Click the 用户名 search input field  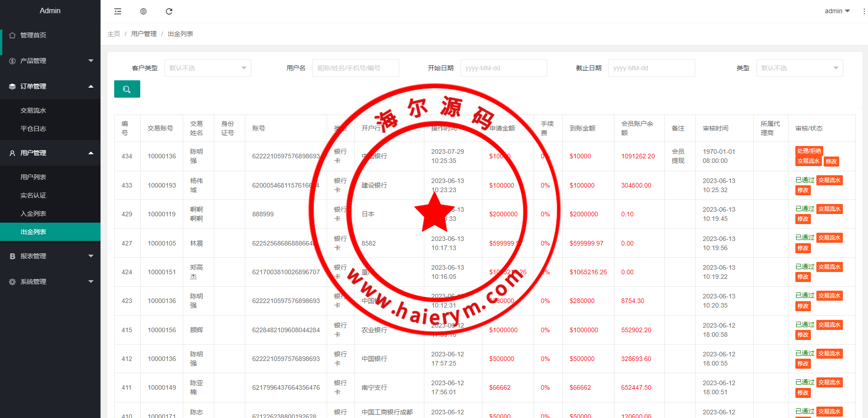tap(355, 68)
